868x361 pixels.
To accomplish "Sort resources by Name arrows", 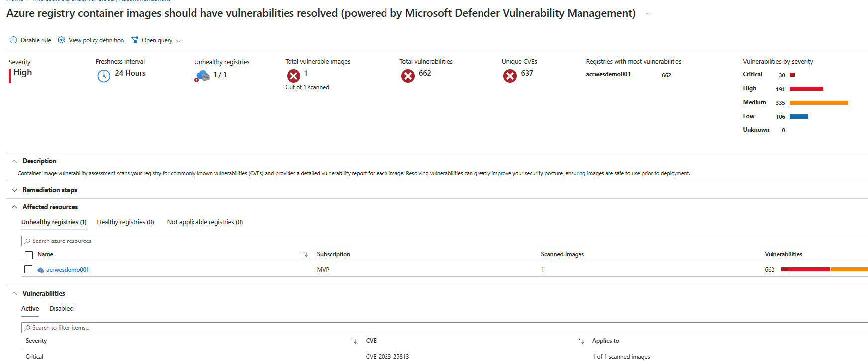I will 305,254.
